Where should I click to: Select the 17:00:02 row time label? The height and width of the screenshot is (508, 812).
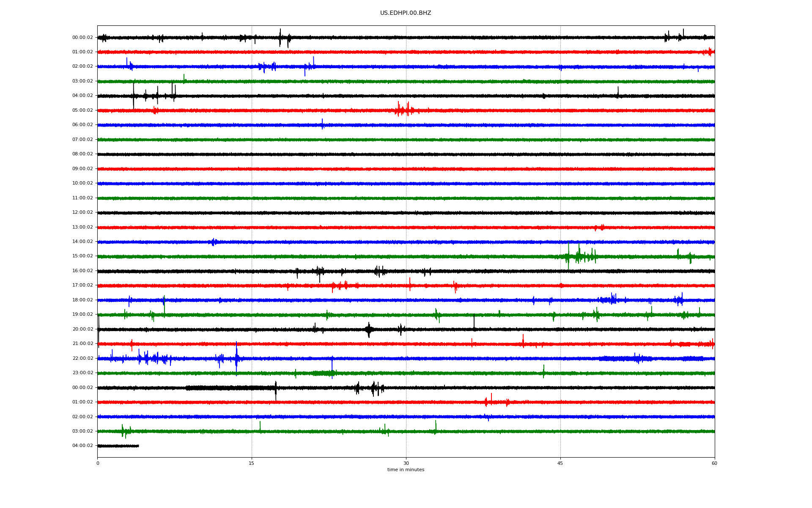click(x=82, y=285)
